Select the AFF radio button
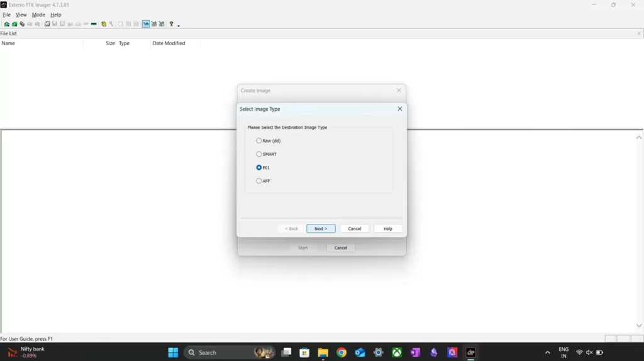The height and width of the screenshot is (361, 644). pyautogui.click(x=259, y=181)
